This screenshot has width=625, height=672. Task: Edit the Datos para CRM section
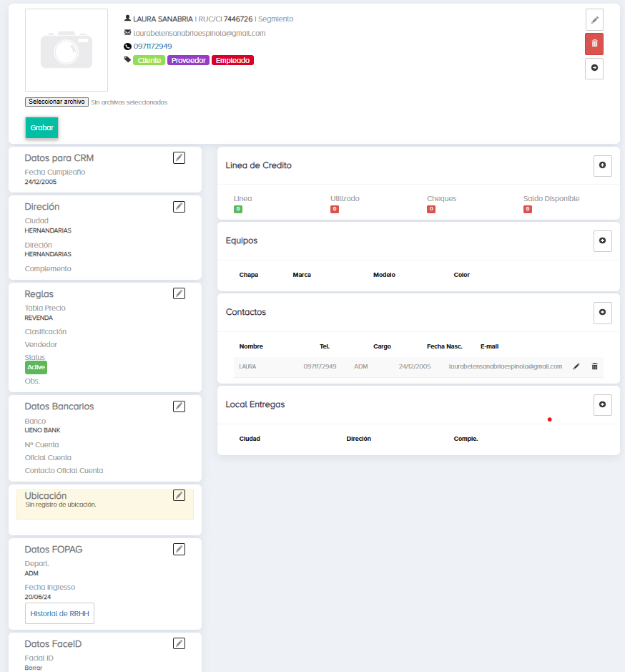[x=179, y=157]
